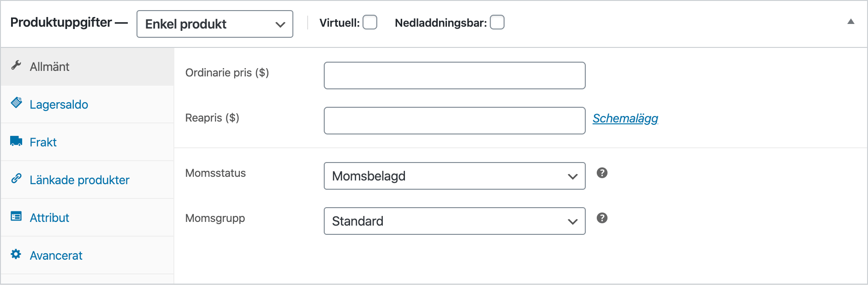
Task: Click the chain link icon for Länkade produkter
Action: tap(16, 178)
